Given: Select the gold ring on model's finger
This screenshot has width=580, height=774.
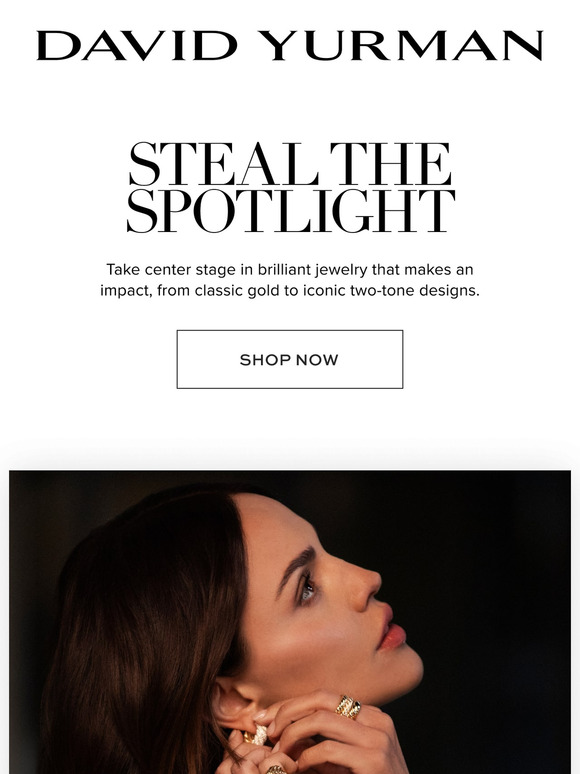Looking at the screenshot, I should pos(348,707).
